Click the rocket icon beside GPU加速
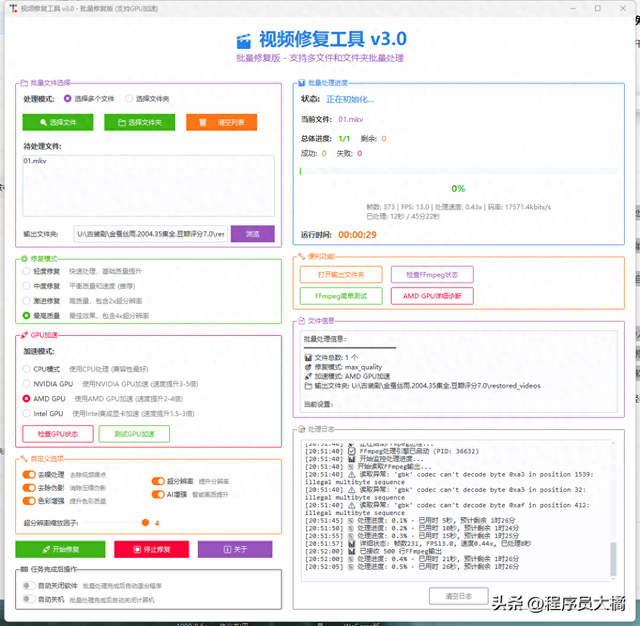This screenshot has width=640, height=626. point(24,335)
